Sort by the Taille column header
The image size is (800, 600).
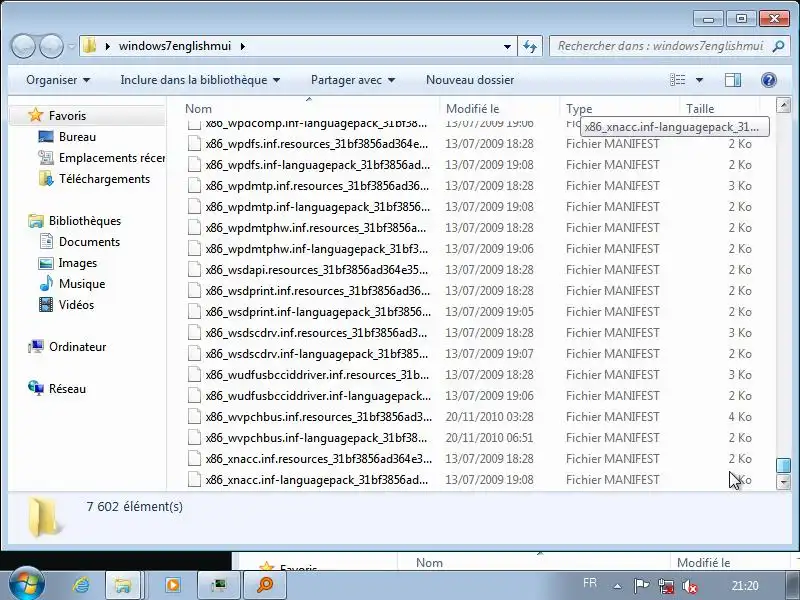click(719, 109)
